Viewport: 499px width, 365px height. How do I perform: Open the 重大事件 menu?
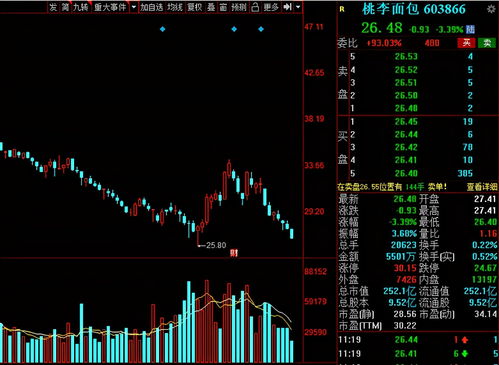(110, 7)
